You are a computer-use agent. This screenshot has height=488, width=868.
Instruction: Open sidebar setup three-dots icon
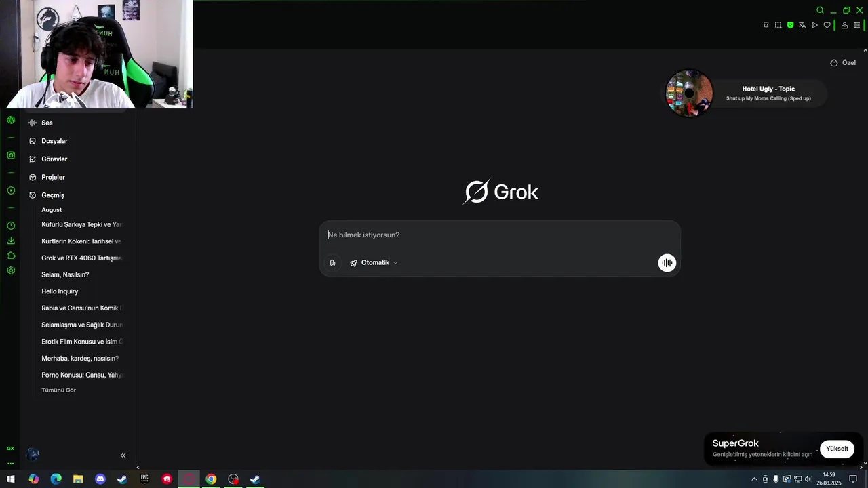pyautogui.click(x=10, y=464)
